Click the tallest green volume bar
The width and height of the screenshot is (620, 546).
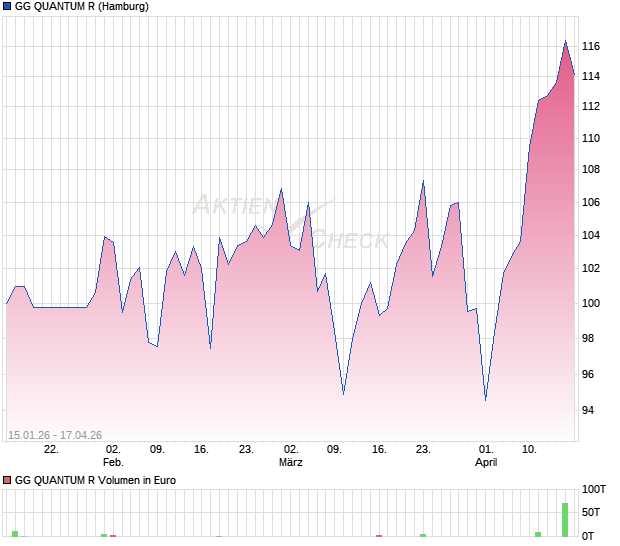tap(565, 520)
